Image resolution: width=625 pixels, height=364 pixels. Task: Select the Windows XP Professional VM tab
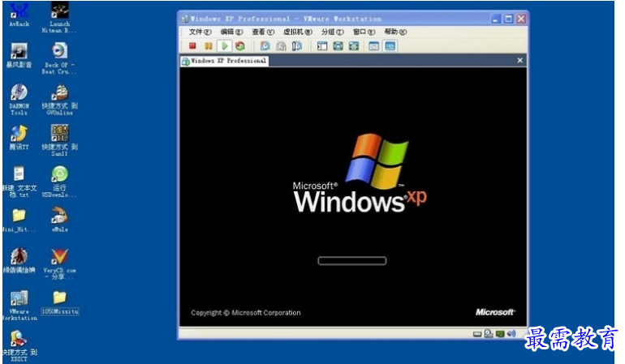point(224,61)
